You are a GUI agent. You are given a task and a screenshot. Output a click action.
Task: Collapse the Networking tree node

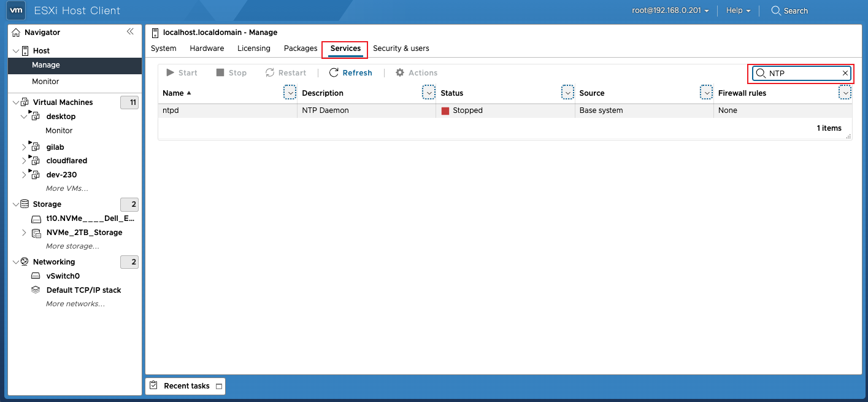pyautogui.click(x=16, y=262)
